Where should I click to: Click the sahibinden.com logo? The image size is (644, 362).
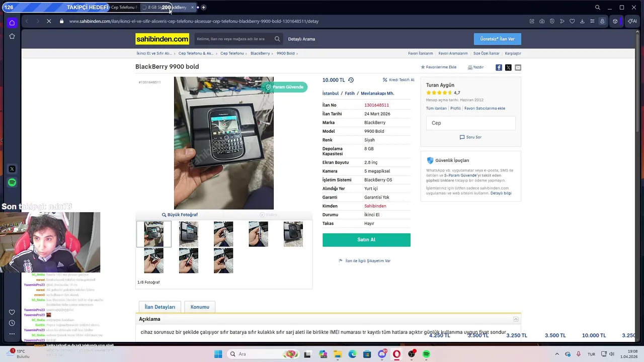[x=162, y=39]
